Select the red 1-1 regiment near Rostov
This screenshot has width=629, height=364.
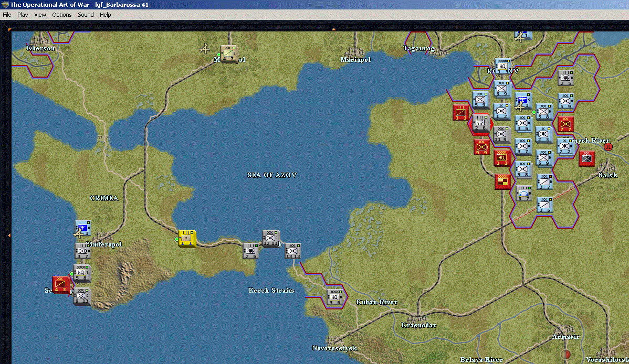pos(460,113)
